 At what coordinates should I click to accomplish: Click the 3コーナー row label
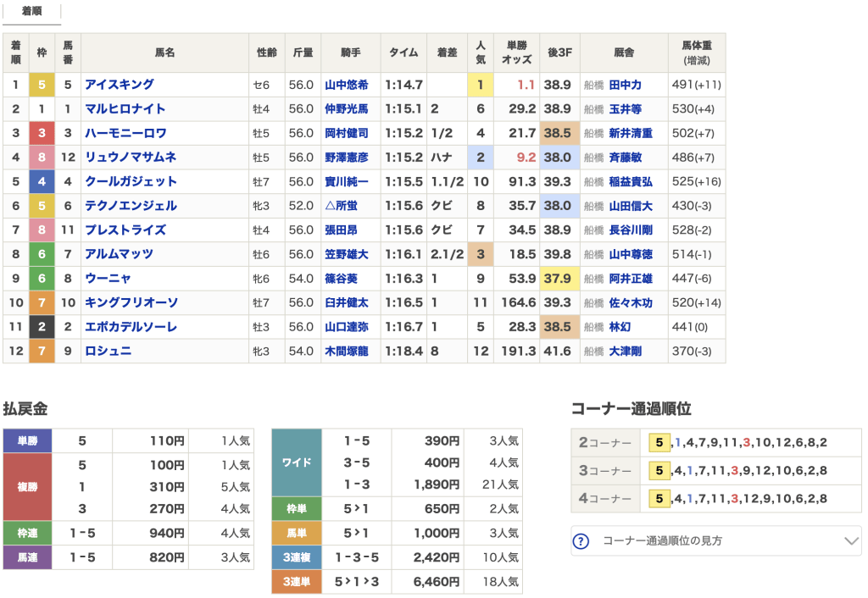[x=605, y=471]
